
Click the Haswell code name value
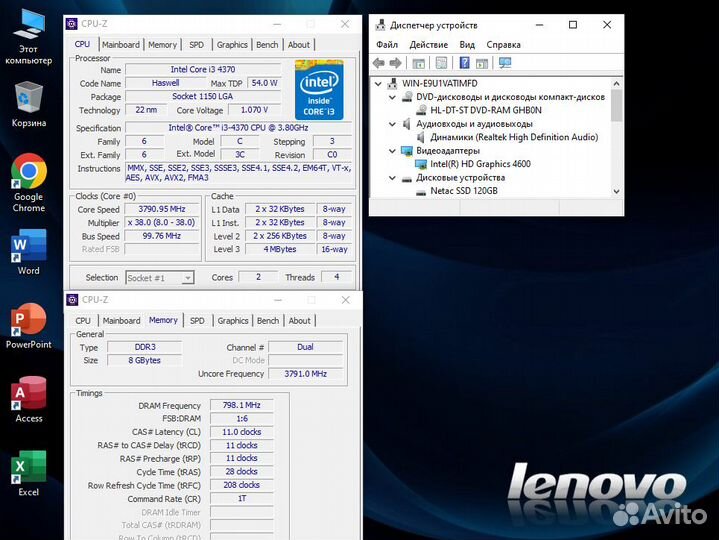click(166, 83)
